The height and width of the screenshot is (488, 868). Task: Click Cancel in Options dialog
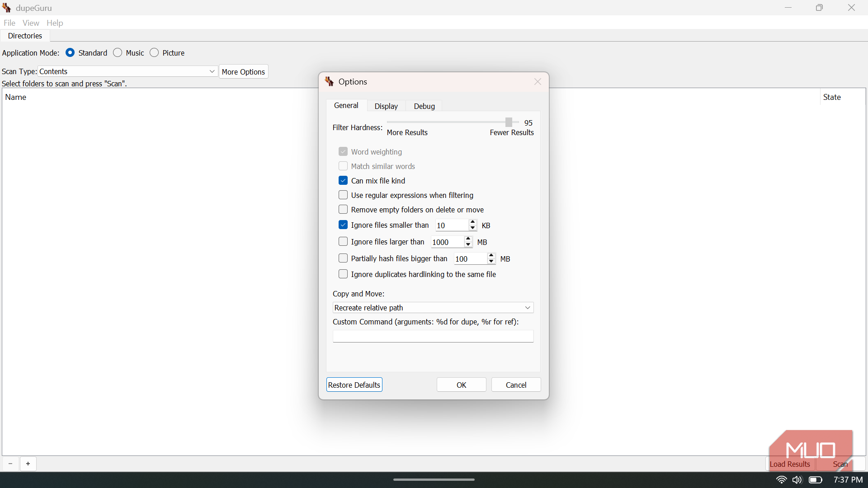pyautogui.click(x=516, y=385)
